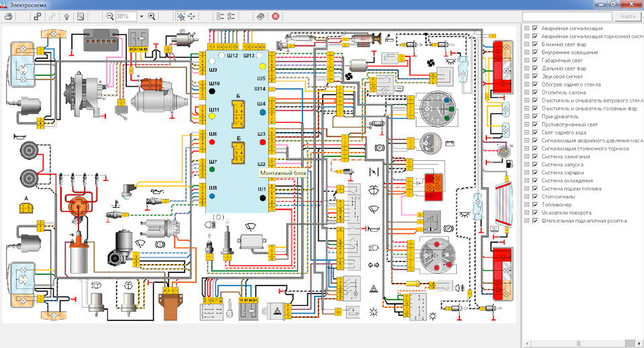Open the help book icon in the toolbar
The width and height of the screenshot is (644, 348).
click(x=260, y=16)
